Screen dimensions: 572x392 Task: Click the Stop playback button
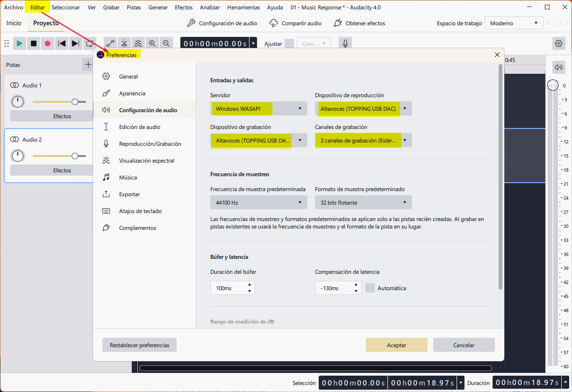pos(34,43)
